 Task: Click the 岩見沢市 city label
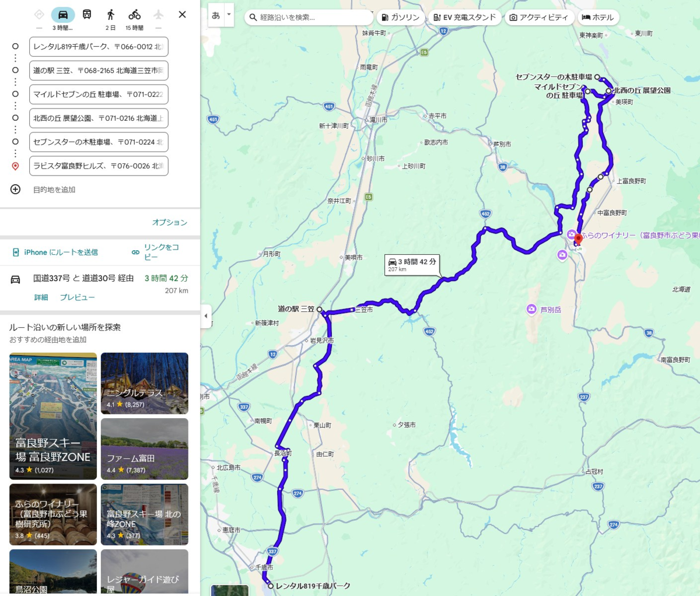322,341
